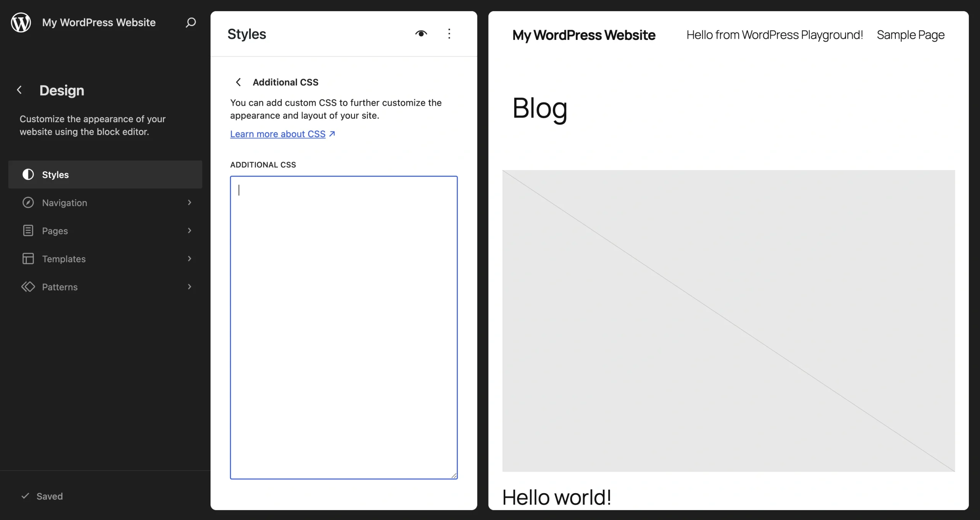Click the Pages document icon

28,231
